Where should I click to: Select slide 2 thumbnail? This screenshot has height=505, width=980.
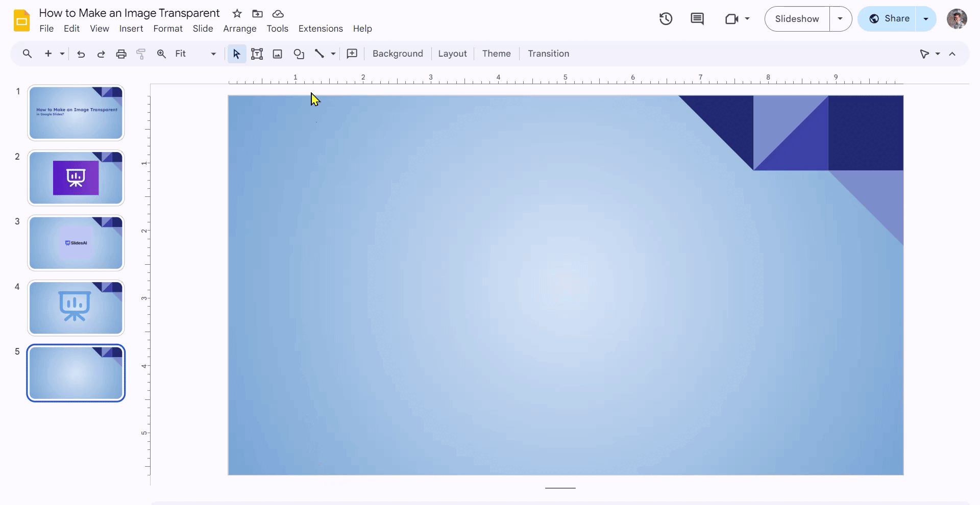pyautogui.click(x=76, y=178)
